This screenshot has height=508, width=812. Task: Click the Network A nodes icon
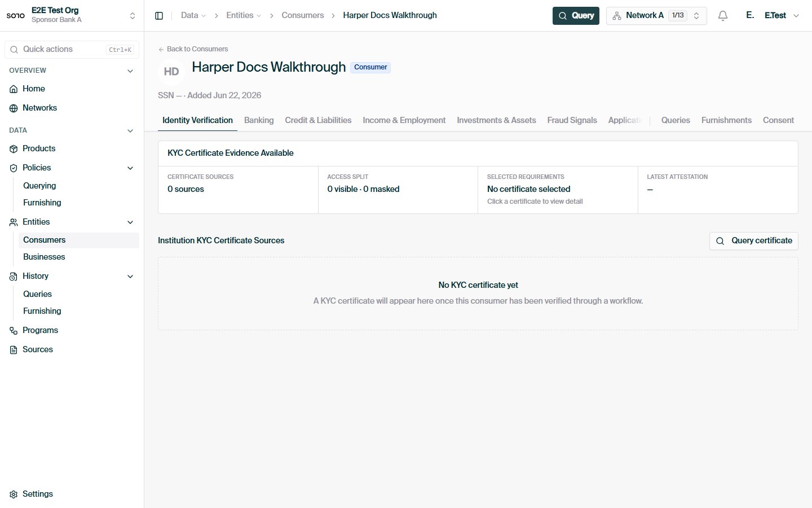click(617, 16)
